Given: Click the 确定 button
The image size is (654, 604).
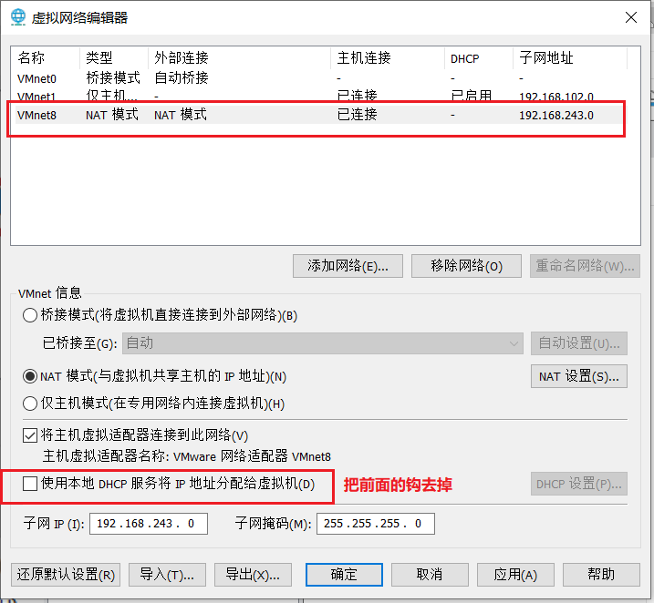Looking at the screenshot, I should [344, 575].
